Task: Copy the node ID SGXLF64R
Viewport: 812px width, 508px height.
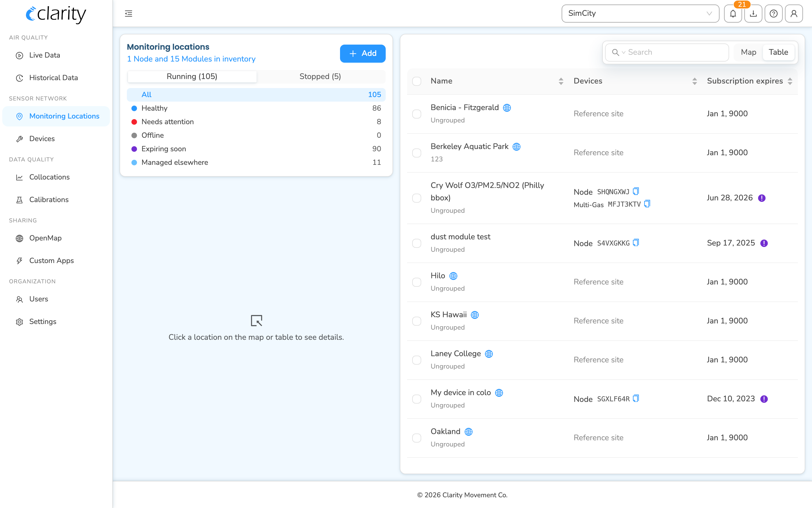Action: click(636, 399)
